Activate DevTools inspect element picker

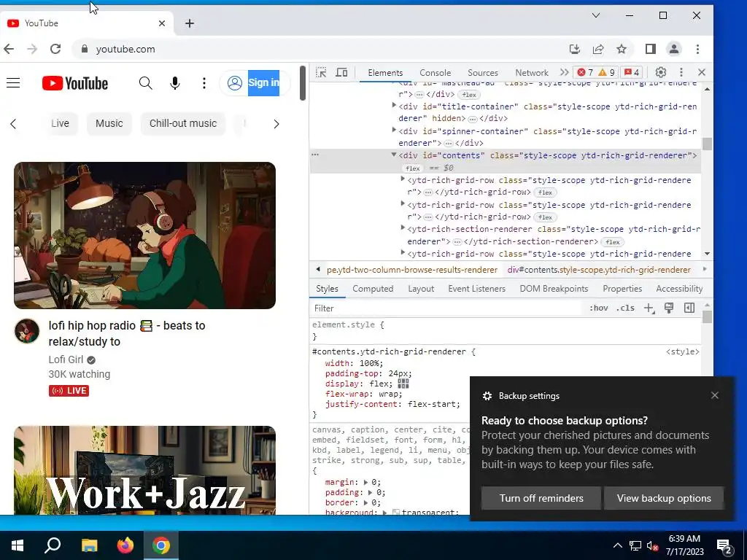[x=321, y=72]
